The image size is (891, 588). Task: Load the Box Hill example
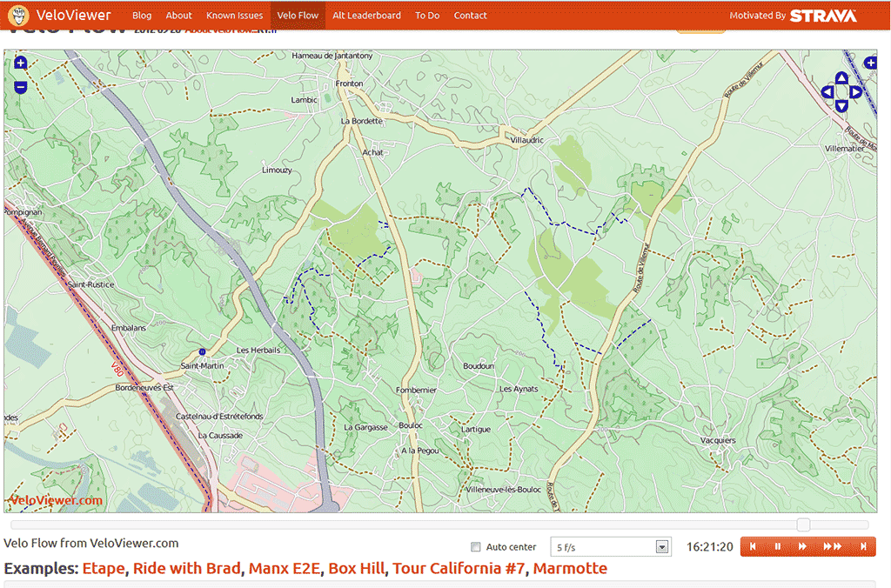point(356,568)
